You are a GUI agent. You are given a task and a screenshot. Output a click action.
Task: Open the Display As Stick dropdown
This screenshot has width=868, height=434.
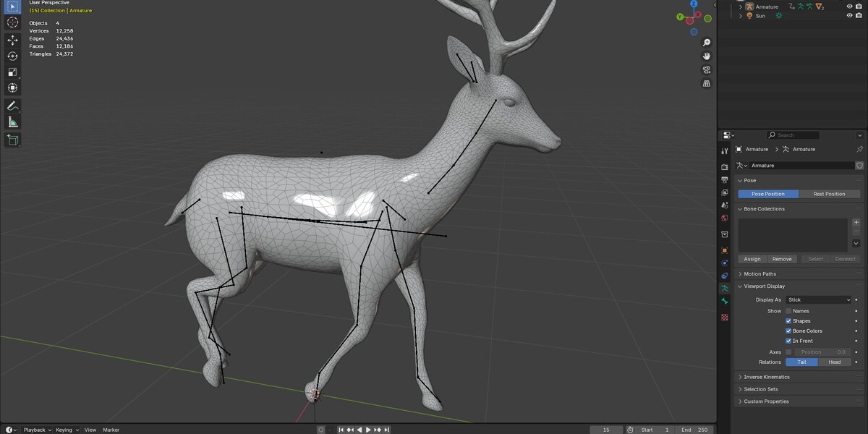[x=820, y=299]
